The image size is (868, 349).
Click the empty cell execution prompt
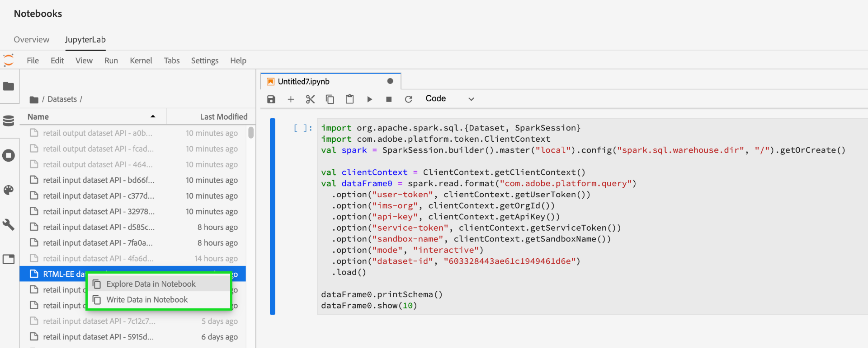[302, 128]
